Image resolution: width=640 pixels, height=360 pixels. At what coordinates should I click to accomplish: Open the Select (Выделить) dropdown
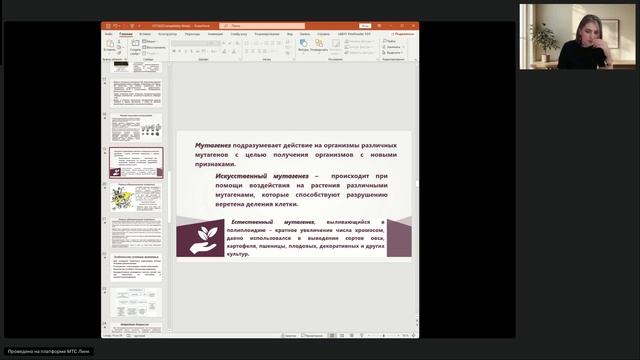pos(393,53)
